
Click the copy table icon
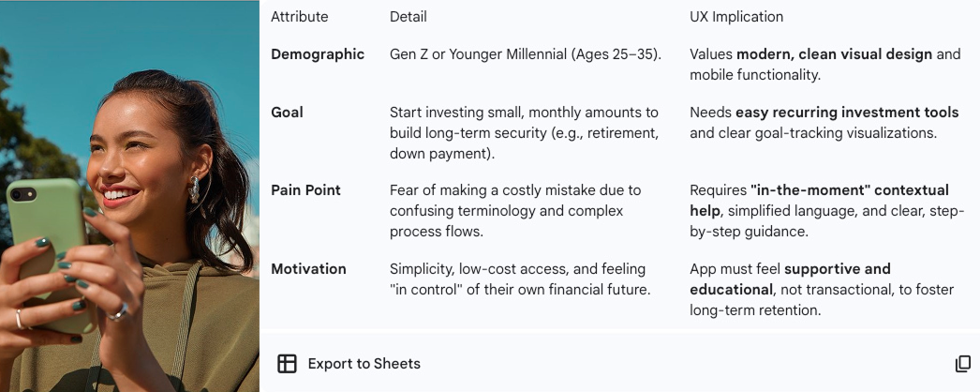point(962,364)
